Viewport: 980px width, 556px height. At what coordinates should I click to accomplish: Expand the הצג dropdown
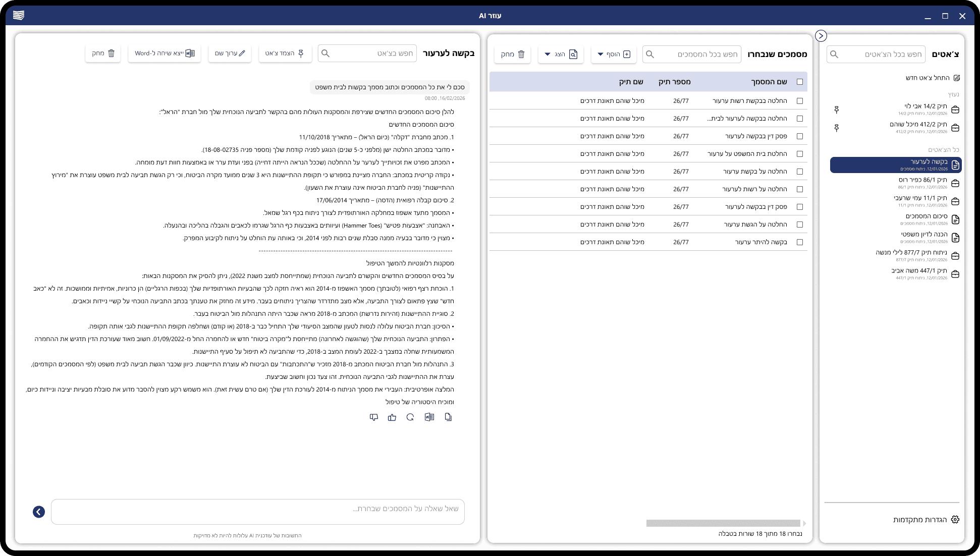tap(561, 54)
